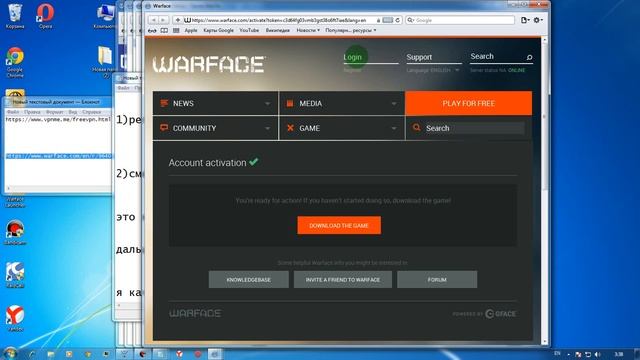Open Справка menu in Notepad
Screen dimensions: 640x360
pyautogui.click(x=91, y=112)
